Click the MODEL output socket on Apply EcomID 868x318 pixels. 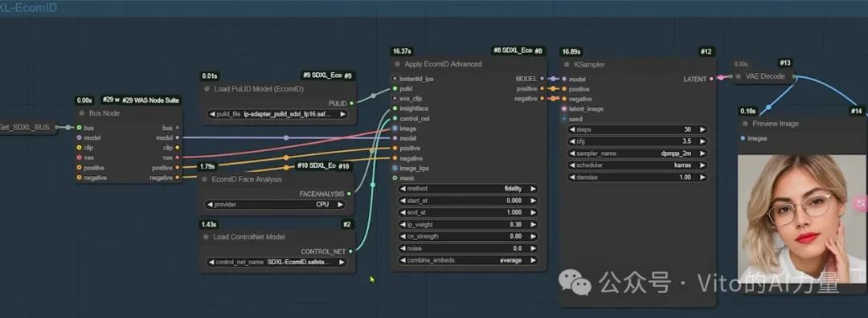(542, 79)
